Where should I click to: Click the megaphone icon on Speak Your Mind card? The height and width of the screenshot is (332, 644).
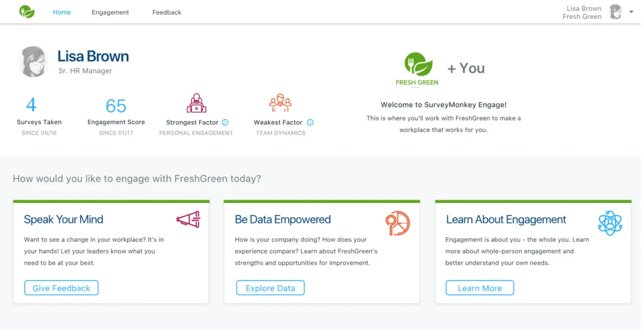pyautogui.click(x=188, y=219)
